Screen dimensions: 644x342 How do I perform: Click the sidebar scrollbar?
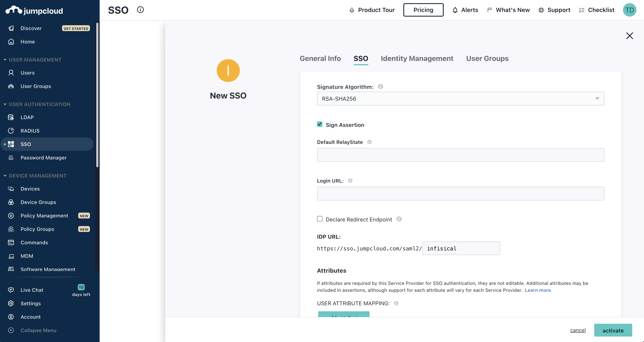(97, 95)
